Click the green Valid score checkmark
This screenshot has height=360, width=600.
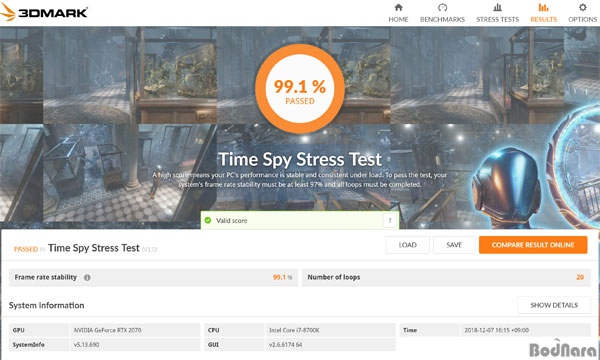pyautogui.click(x=208, y=220)
